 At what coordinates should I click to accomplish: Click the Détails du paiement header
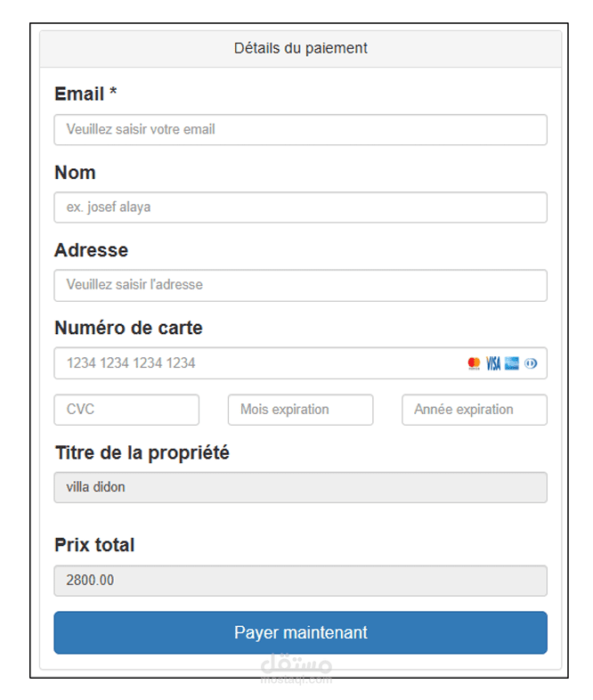click(x=300, y=48)
